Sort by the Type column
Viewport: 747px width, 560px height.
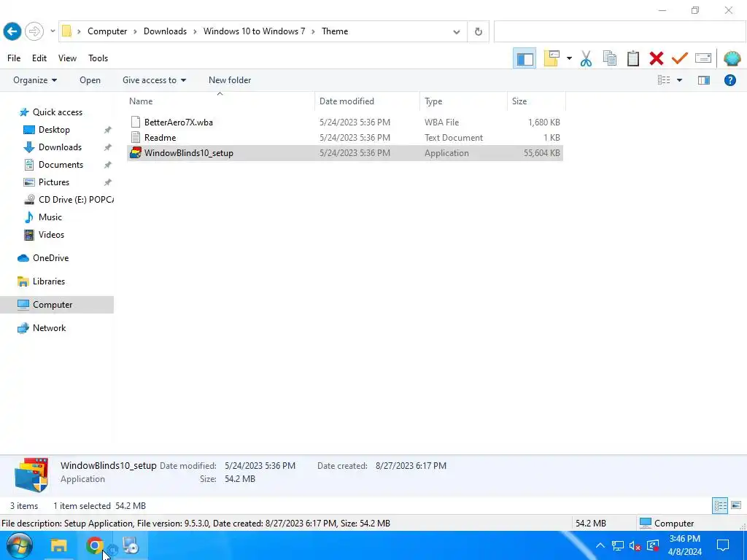coord(463,101)
